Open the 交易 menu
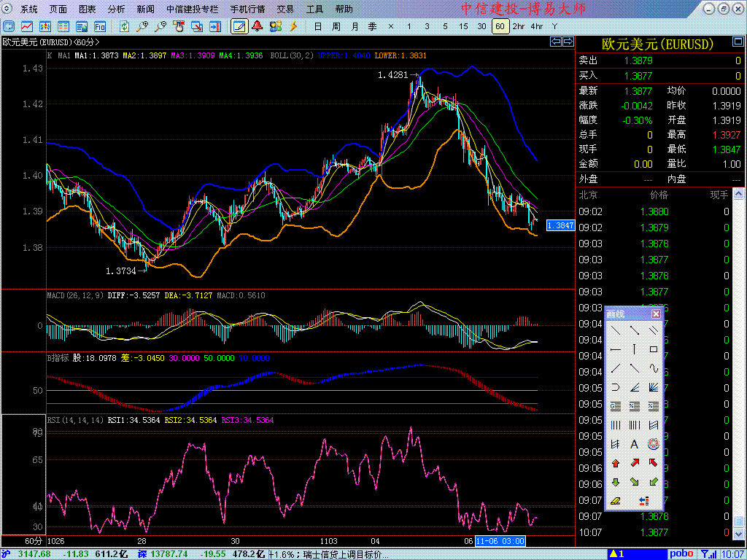 [285, 9]
